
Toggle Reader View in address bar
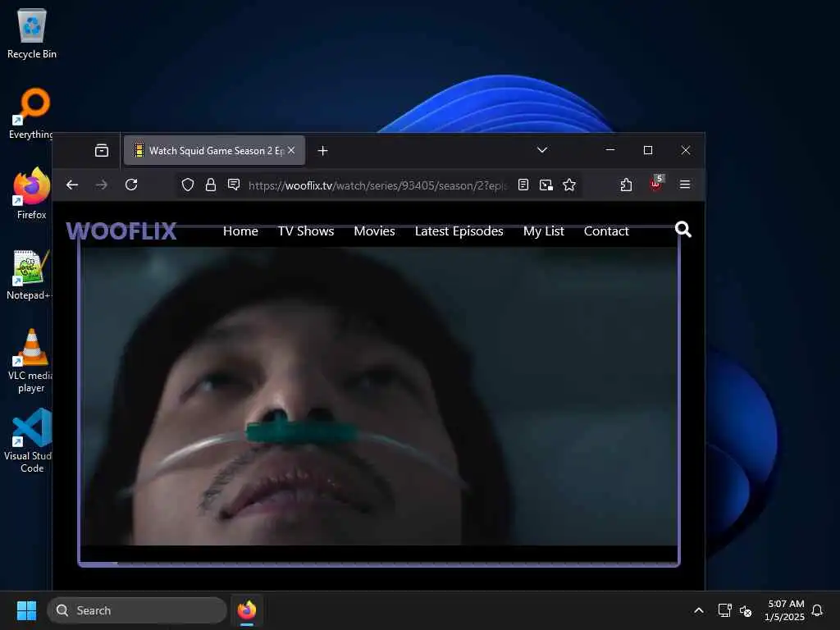pos(523,185)
